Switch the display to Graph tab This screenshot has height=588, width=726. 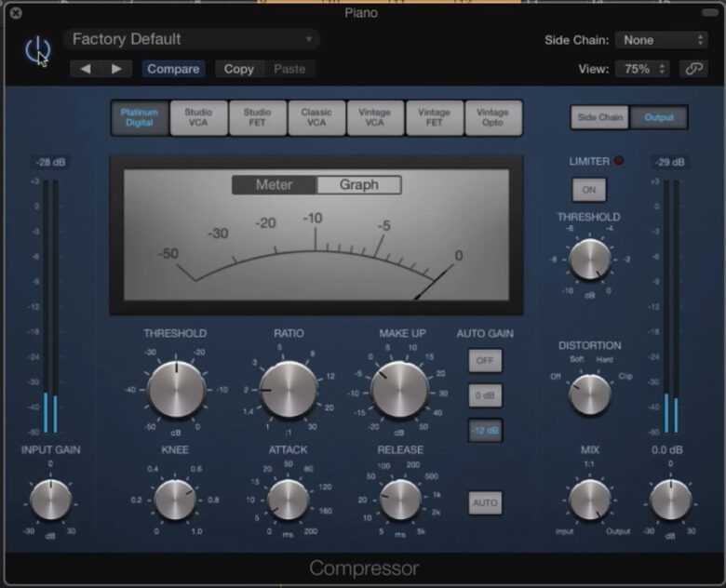click(358, 184)
